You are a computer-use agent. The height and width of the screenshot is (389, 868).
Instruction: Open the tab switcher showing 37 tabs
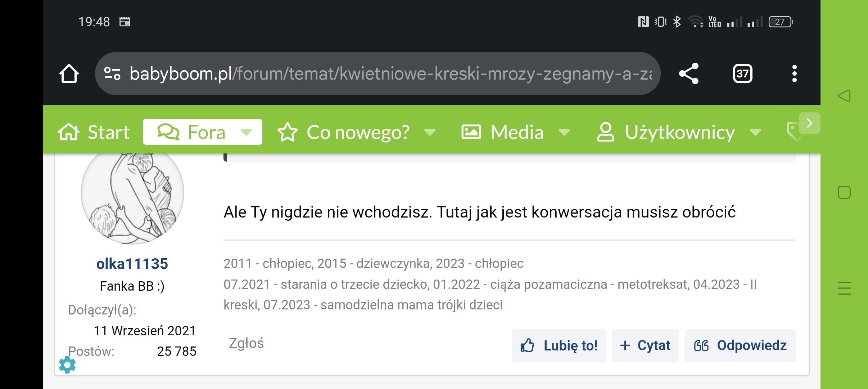click(742, 74)
